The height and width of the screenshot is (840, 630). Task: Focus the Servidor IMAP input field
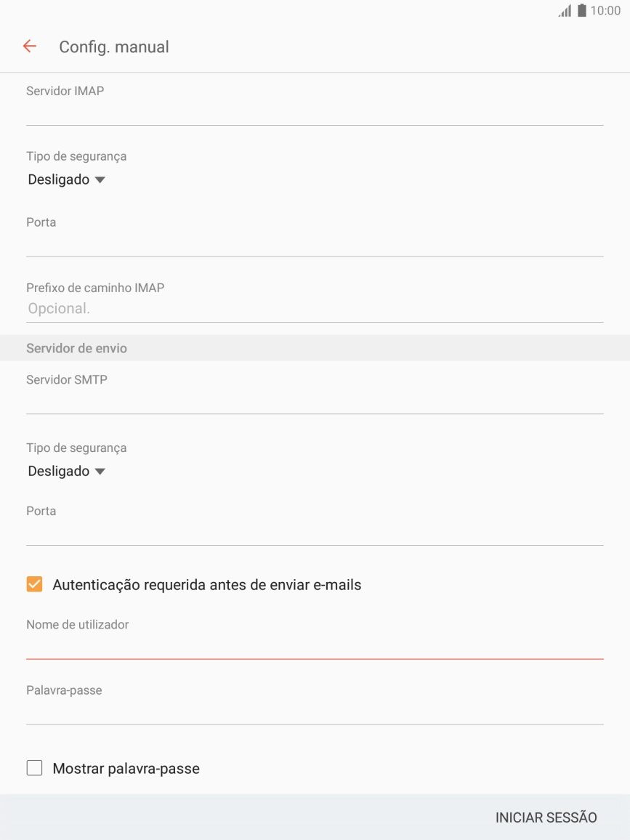(315, 113)
